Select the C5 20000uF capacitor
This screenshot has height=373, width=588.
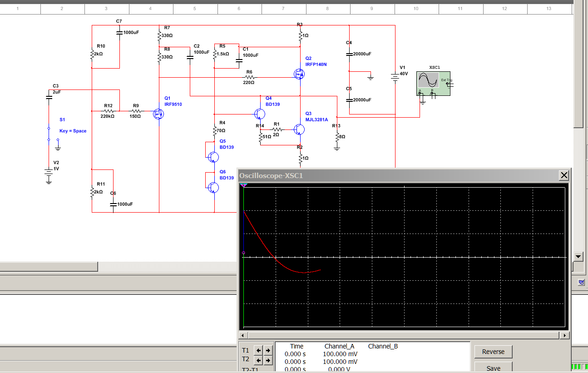click(349, 99)
